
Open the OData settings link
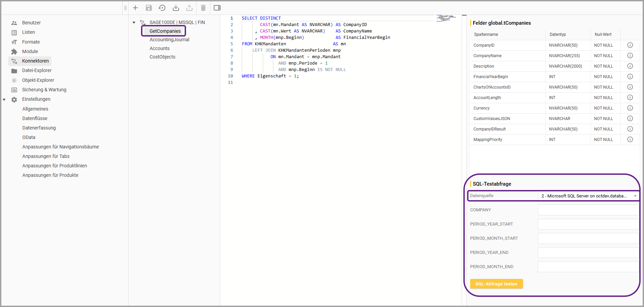point(29,138)
